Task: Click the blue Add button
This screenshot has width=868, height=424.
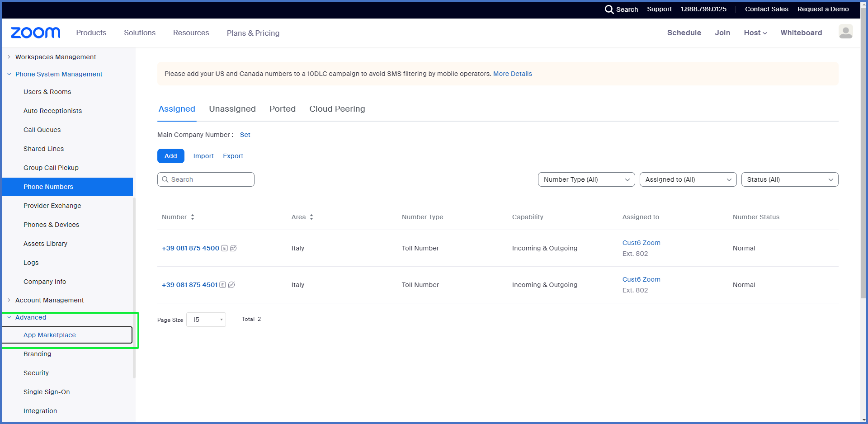Action: point(171,156)
